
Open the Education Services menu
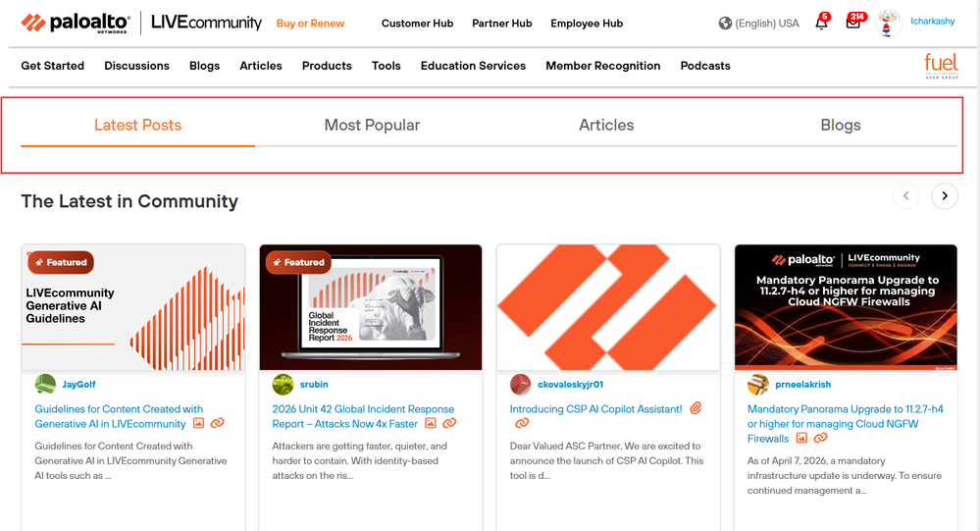tap(473, 66)
